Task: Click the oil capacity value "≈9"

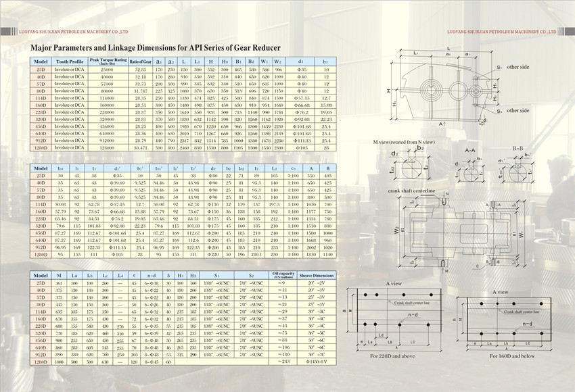Action: pos(283,283)
